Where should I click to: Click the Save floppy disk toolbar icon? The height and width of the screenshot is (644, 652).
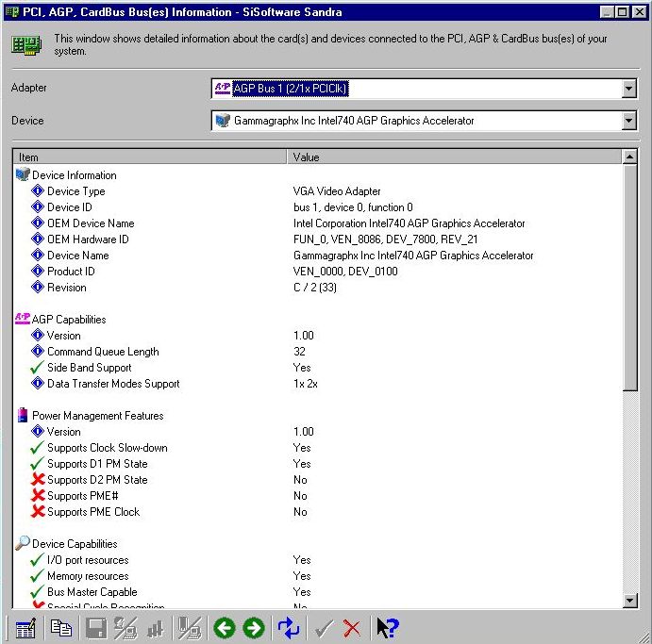[x=96, y=628]
